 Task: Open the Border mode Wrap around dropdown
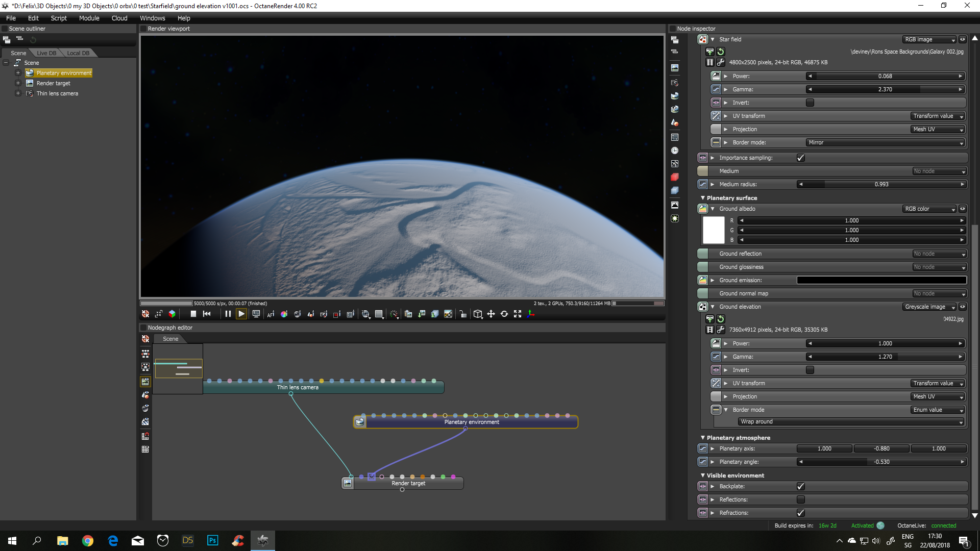[x=851, y=422]
